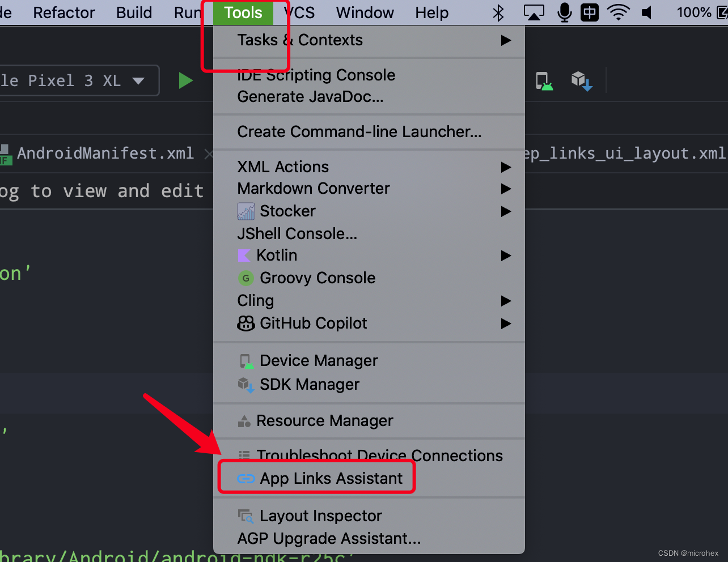Expand Markdown Converter submenu

pyautogui.click(x=369, y=189)
